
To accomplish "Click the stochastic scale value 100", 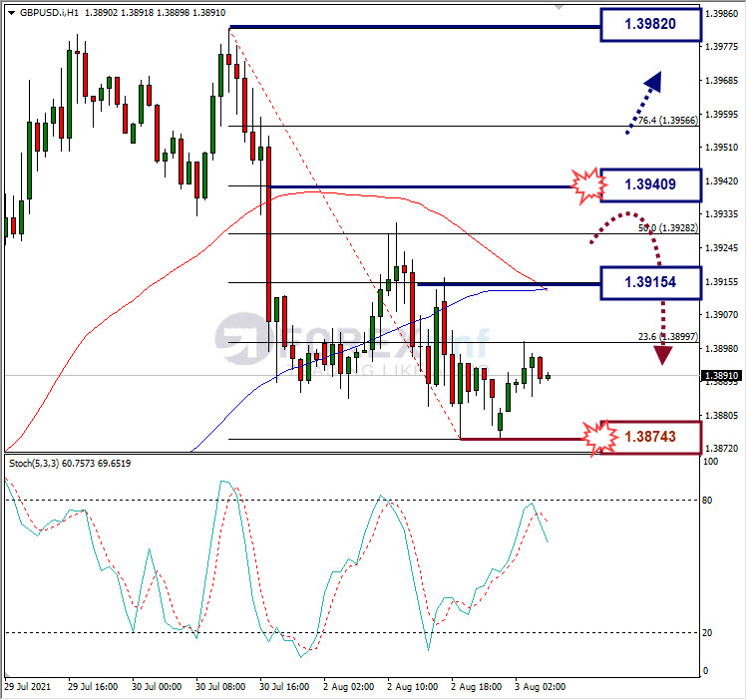I will [710, 462].
